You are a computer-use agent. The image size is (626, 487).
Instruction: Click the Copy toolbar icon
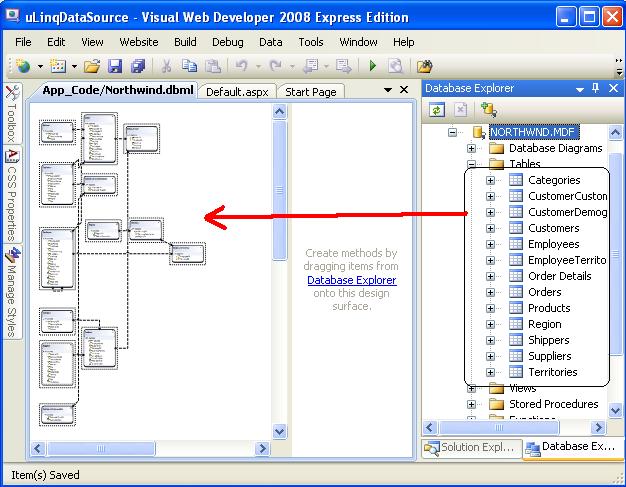[x=189, y=66]
